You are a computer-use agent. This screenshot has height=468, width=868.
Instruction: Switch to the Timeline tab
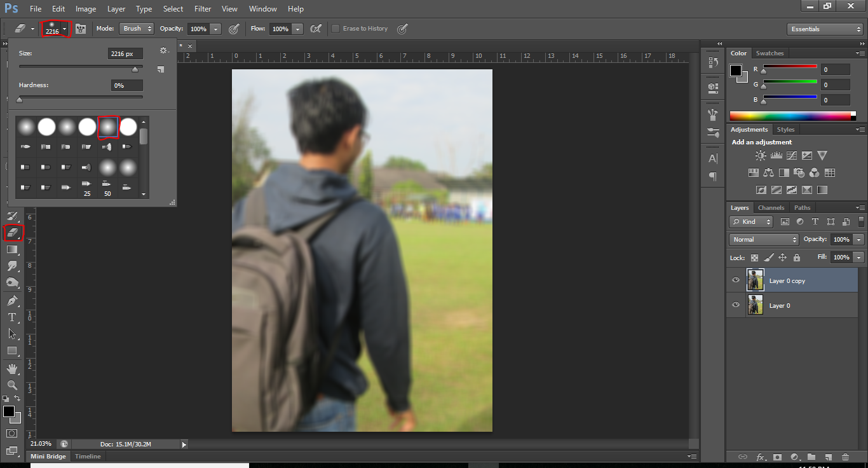click(x=88, y=456)
